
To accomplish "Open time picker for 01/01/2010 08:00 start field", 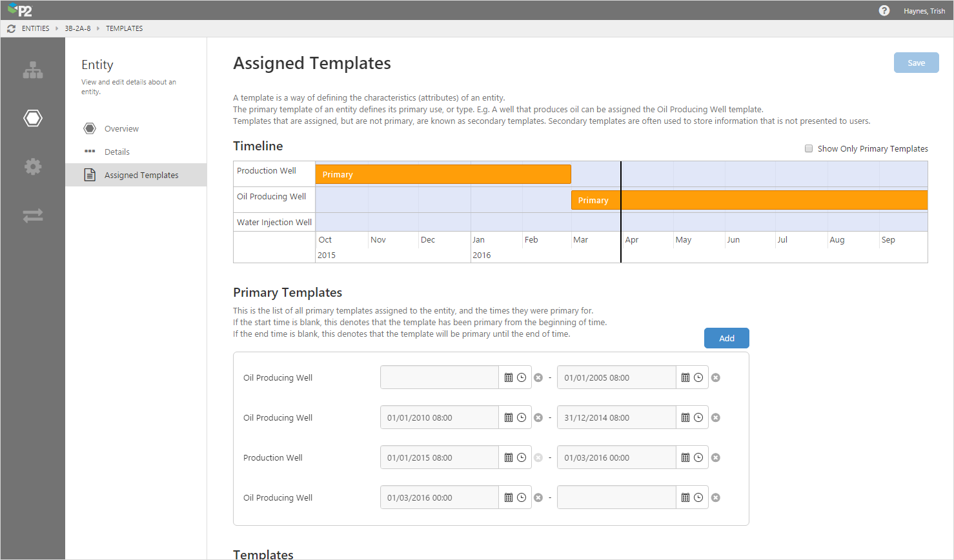I will click(522, 417).
